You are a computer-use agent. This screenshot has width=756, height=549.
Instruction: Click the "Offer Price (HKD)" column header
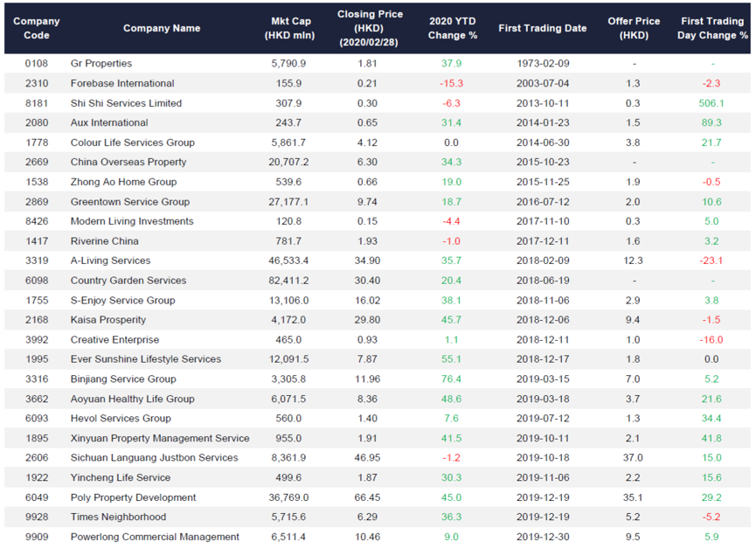coord(634,28)
